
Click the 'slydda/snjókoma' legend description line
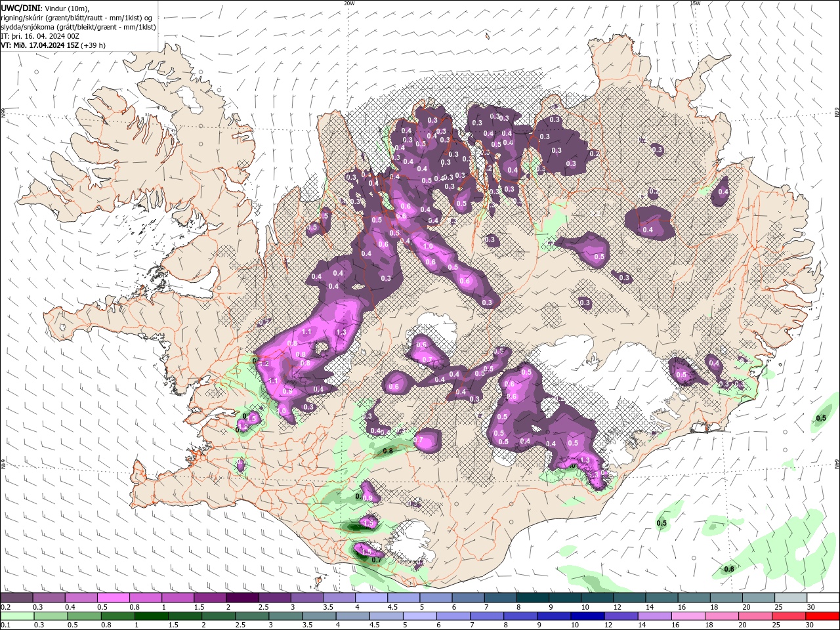click(79, 27)
